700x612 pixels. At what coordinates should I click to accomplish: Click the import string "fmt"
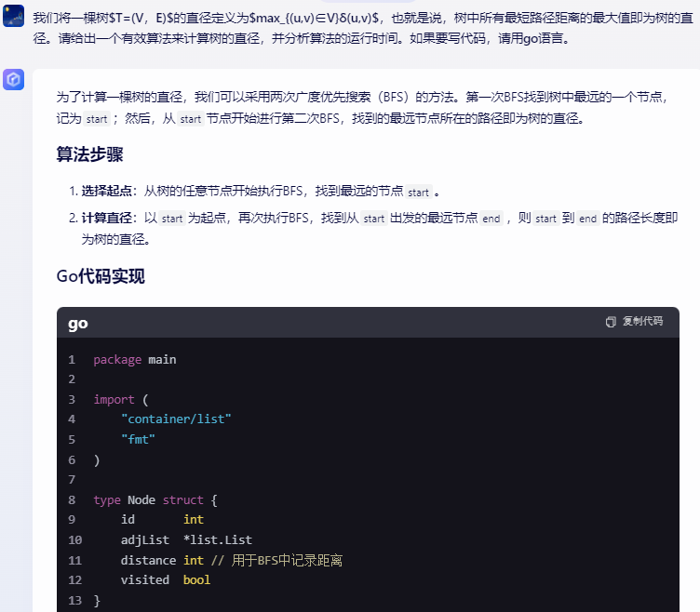click(x=138, y=439)
